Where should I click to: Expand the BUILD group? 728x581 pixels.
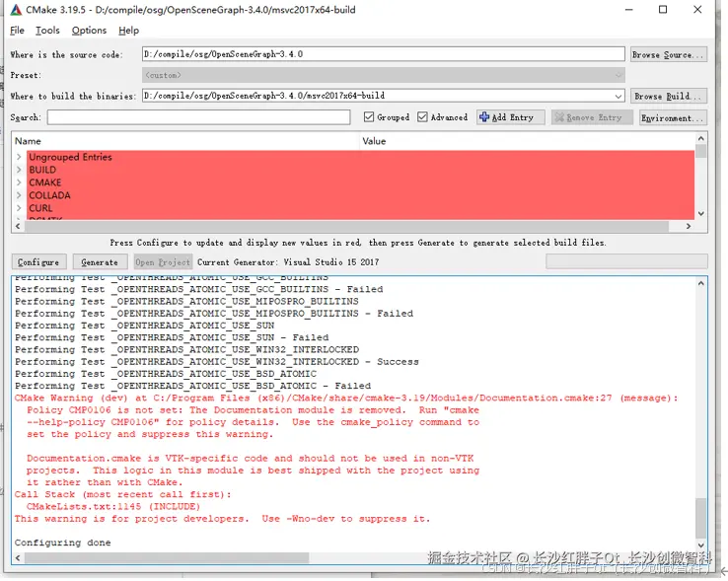pos(19,170)
